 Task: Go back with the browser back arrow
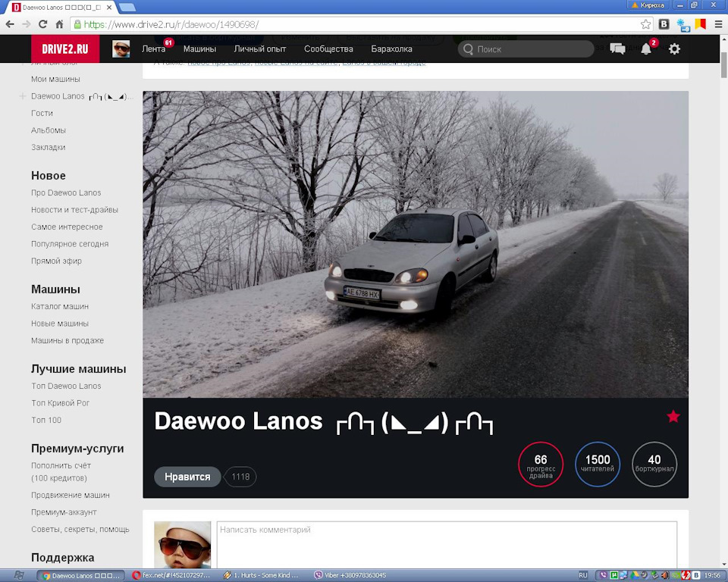click(x=10, y=24)
